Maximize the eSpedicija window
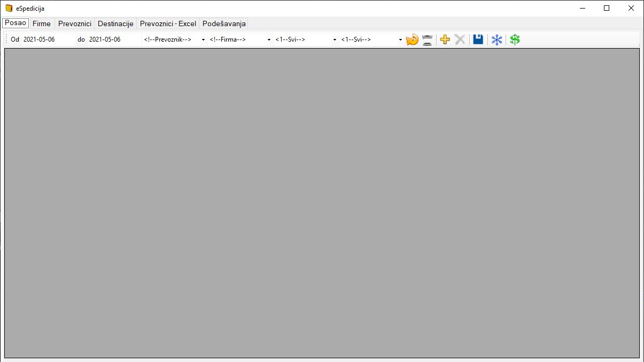This screenshot has width=644, height=362. [607, 8]
